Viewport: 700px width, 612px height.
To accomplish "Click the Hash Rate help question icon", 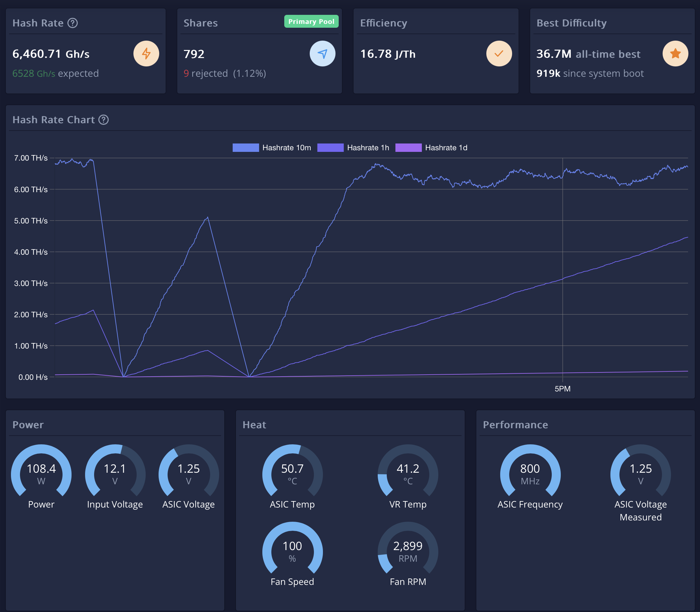I will 73,23.
